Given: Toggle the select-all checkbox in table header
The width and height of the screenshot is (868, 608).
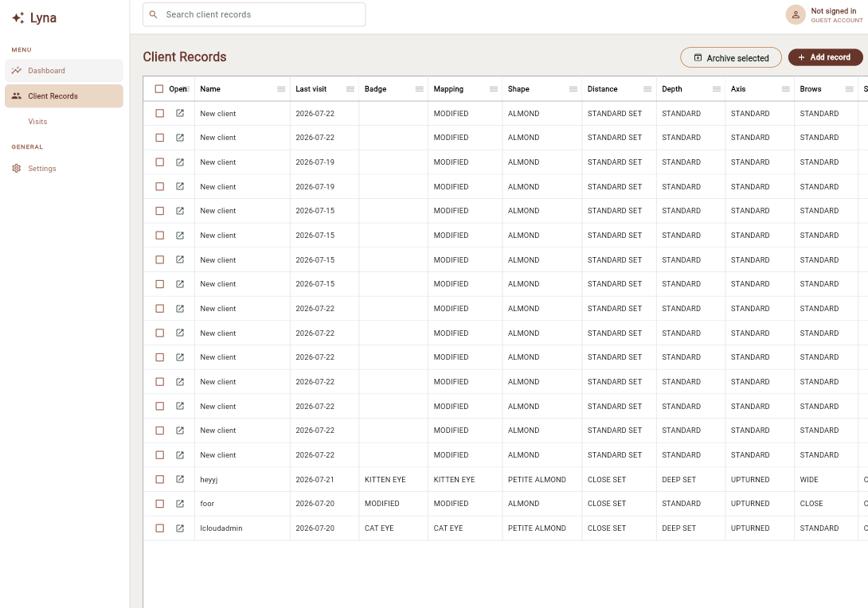Looking at the screenshot, I should 159,89.
